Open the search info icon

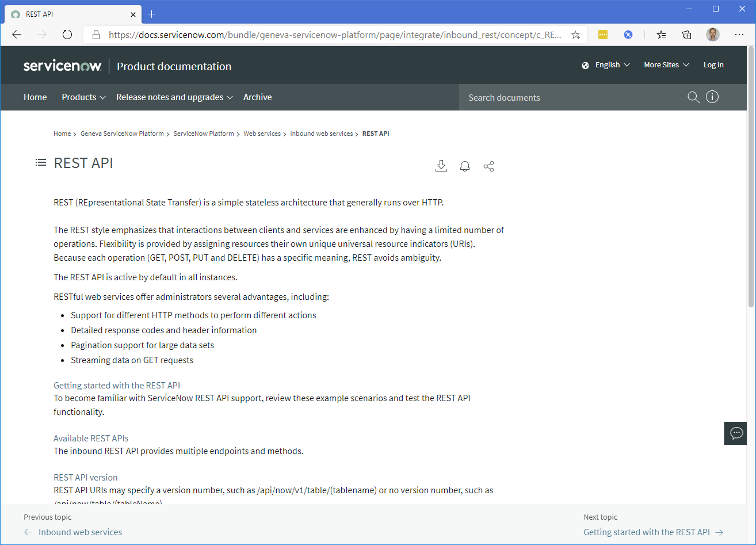(712, 97)
